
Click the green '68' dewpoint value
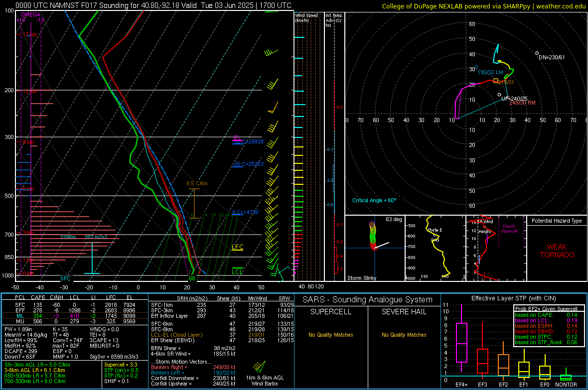click(192, 278)
